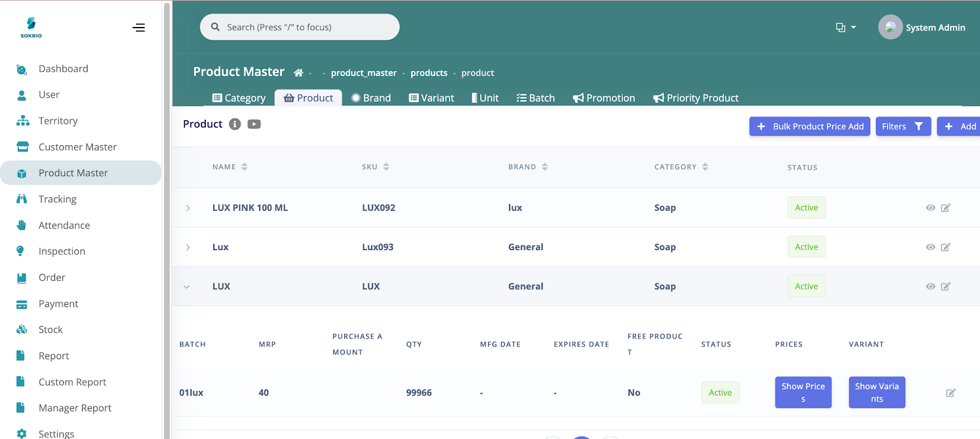Edit the LUX PINK 100 ML product
Image resolution: width=980 pixels, height=439 pixels.
(946, 208)
